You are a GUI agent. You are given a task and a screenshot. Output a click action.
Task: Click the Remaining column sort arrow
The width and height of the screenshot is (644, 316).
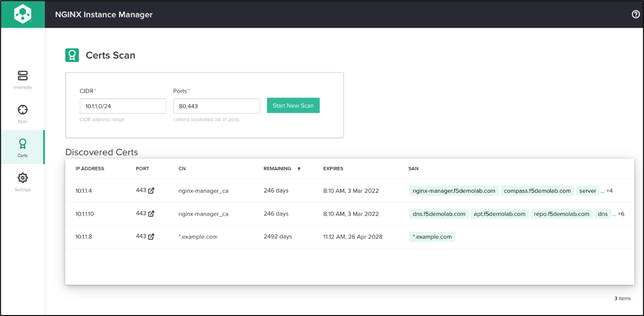click(299, 168)
